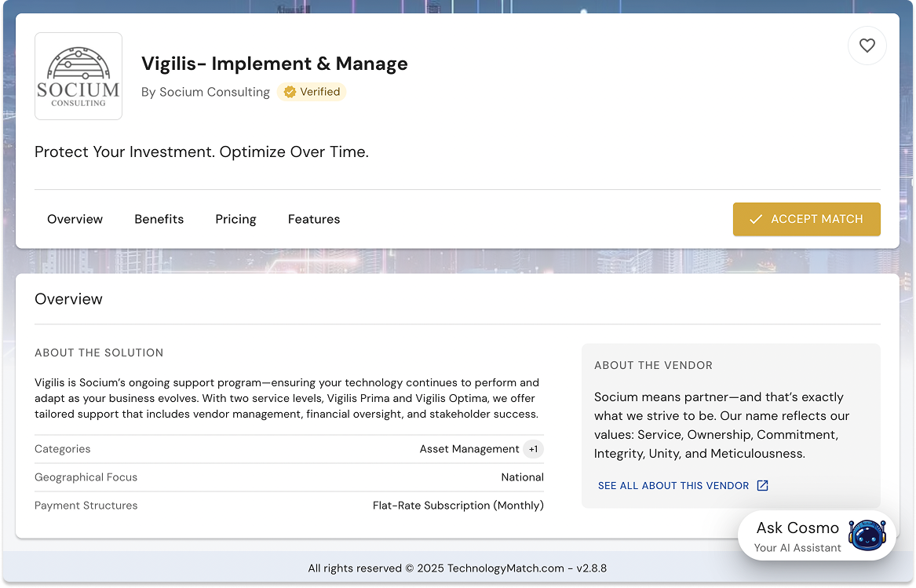This screenshot has width=916, height=588.
Task: Click the About the Solution heading
Action: [99, 352]
